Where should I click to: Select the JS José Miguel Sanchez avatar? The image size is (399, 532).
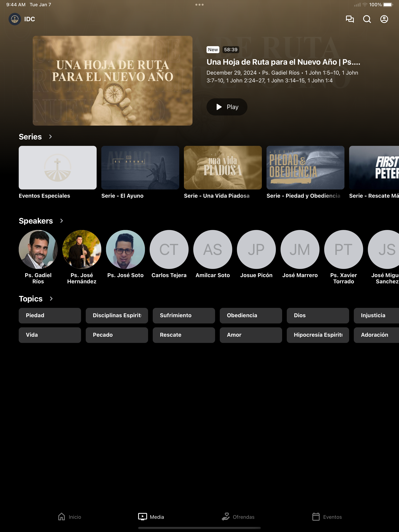[x=383, y=249]
